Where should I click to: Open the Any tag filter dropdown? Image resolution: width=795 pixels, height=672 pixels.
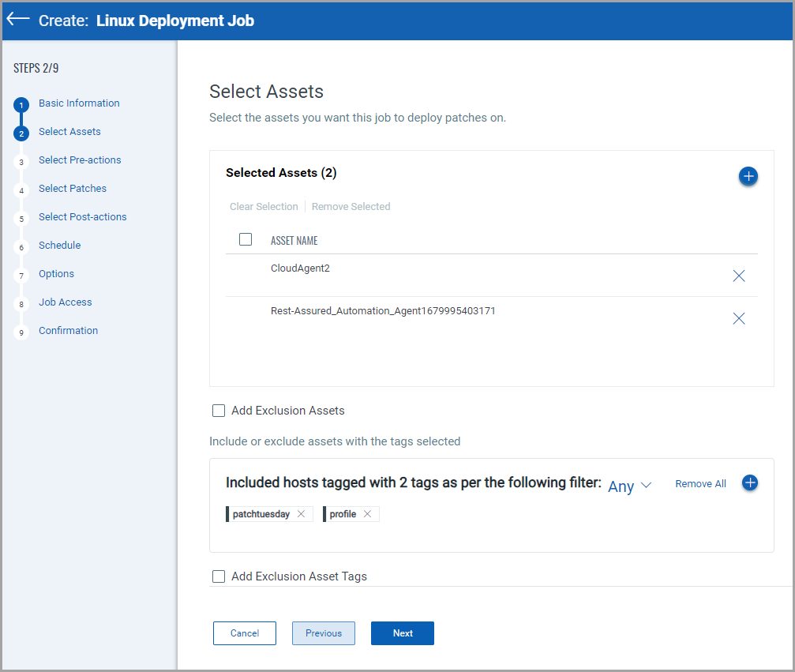pos(629,486)
